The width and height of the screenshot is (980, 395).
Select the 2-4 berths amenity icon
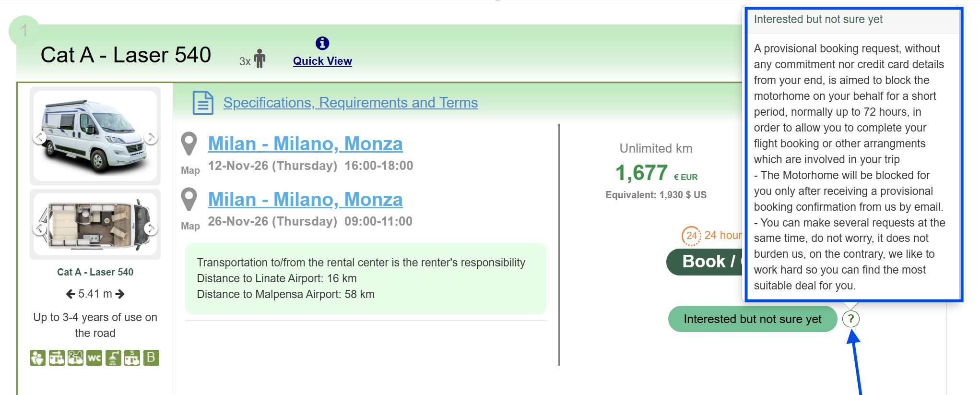click(75, 358)
